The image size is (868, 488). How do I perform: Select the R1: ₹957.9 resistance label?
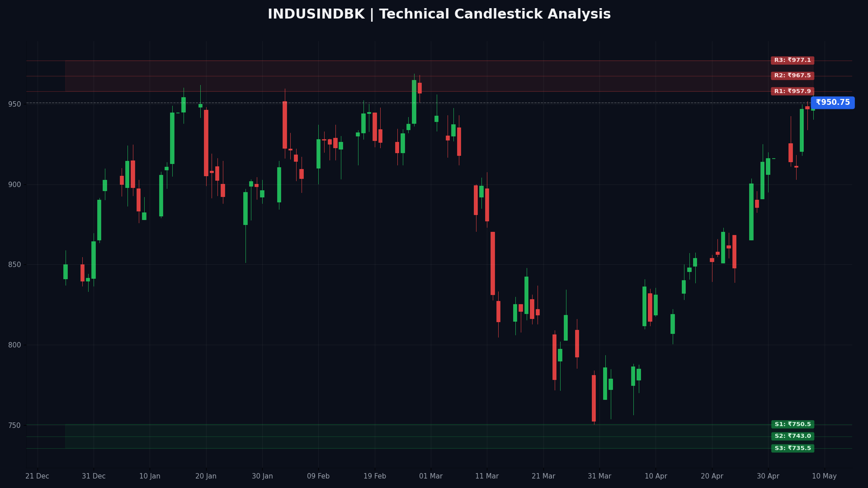click(793, 91)
